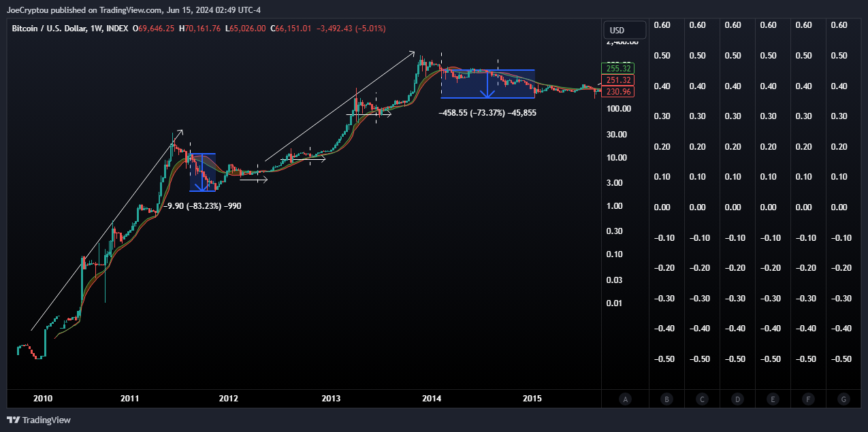
Task: Click the scale G circle icon
Action: click(x=843, y=399)
